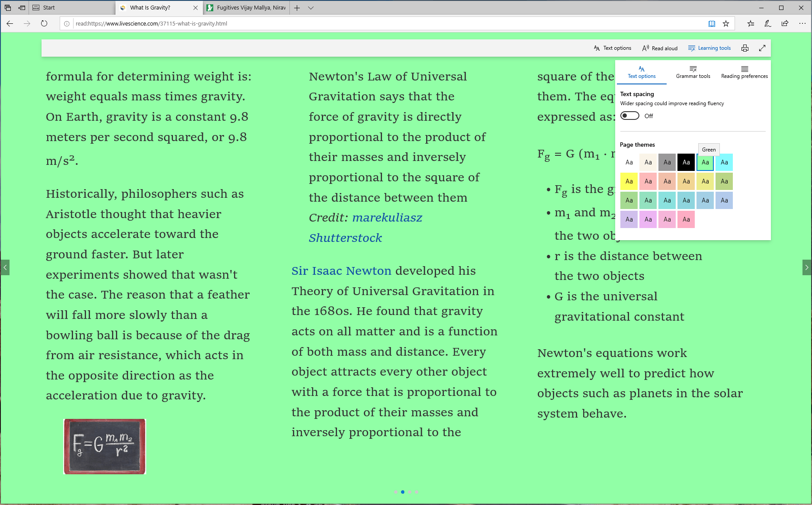Open the Settings and more ellipsis menu

pyautogui.click(x=802, y=24)
